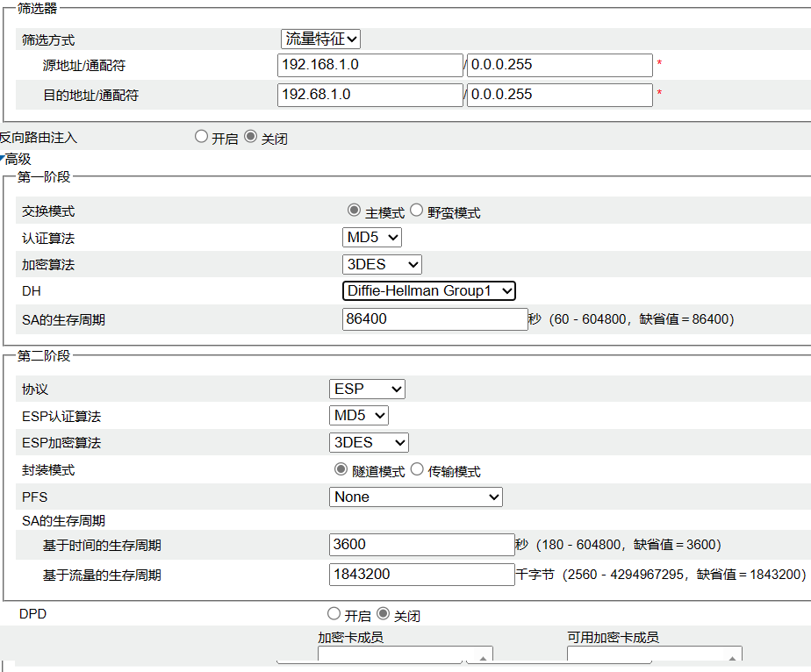Open the 协议 ESP dropdown
The height and width of the screenshot is (672, 811).
tap(367, 389)
